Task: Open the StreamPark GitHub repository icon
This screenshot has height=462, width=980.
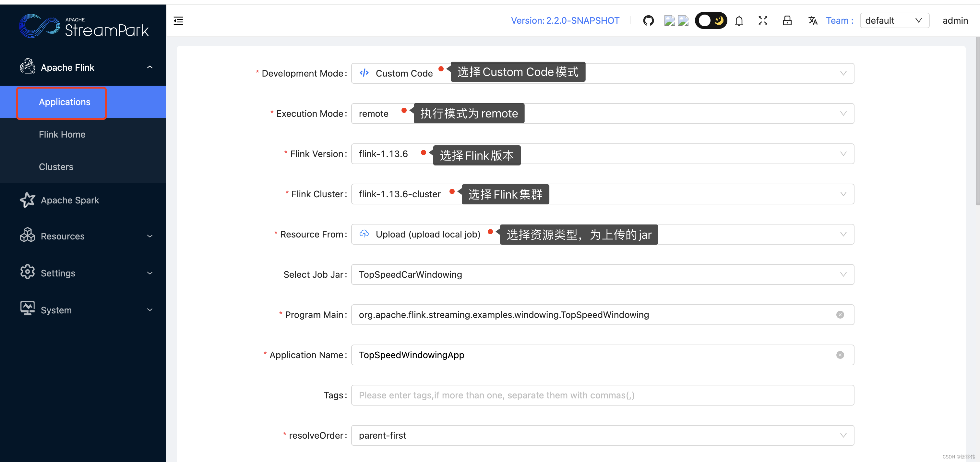Action: tap(648, 20)
